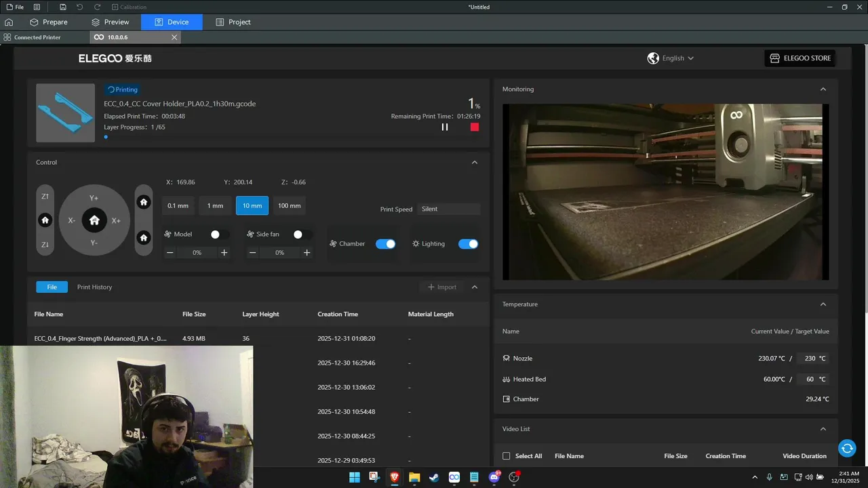Increase Model fan speed with plus
868x488 pixels.
pos(224,253)
